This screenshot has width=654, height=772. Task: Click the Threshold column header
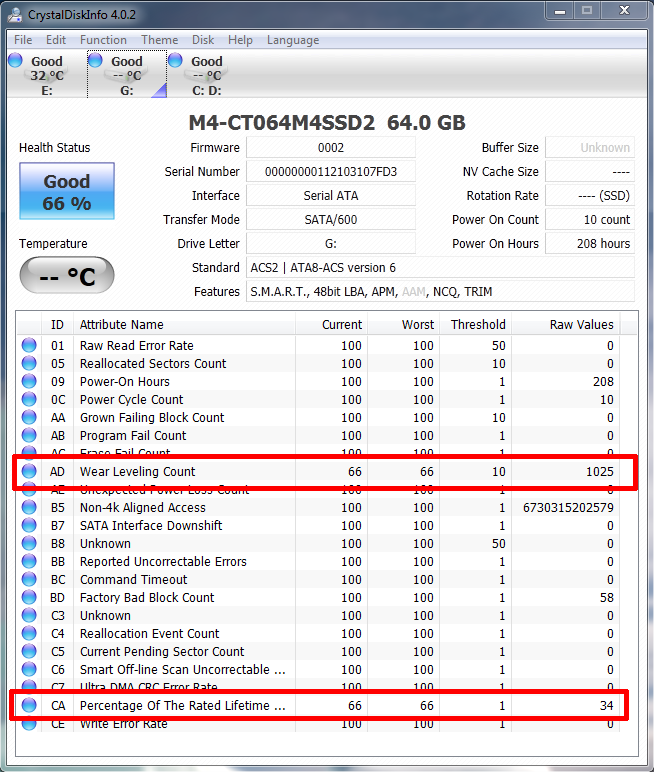pyautogui.click(x=475, y=324)
